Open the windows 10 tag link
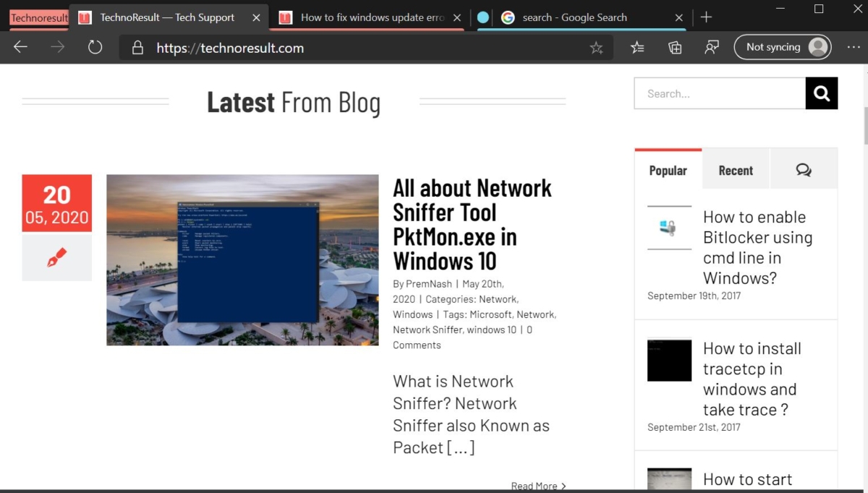The height and width of the screenshot is (493, 868). click(x=491, y=330)
